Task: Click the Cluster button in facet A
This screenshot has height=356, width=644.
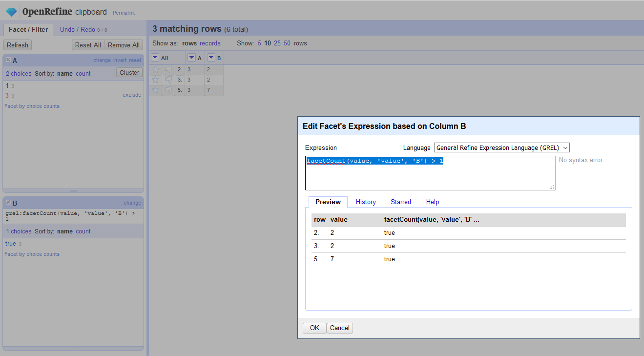Action: pos(129,73)
